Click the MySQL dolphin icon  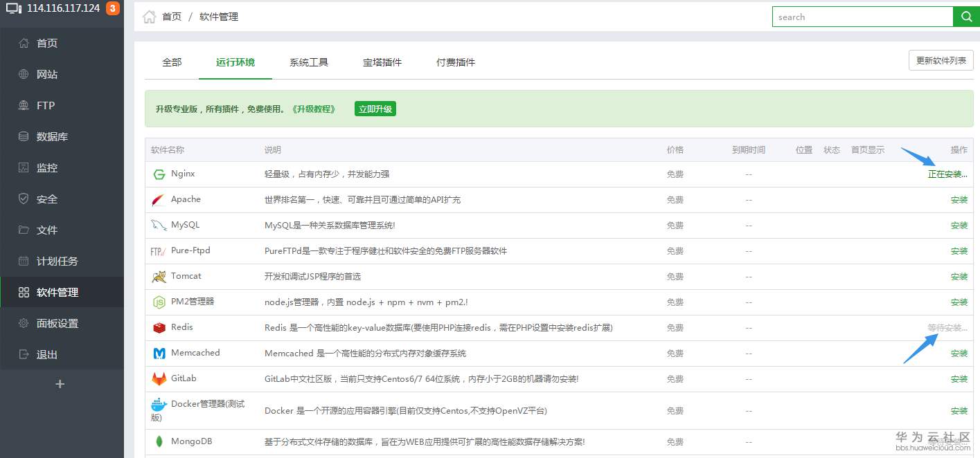159,226
